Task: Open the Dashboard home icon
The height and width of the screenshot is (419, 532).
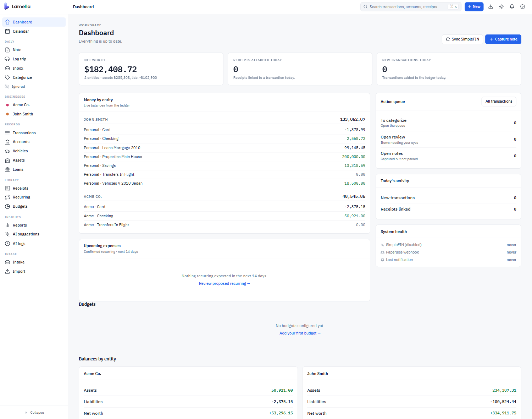Action: click(x=7, y=22)
